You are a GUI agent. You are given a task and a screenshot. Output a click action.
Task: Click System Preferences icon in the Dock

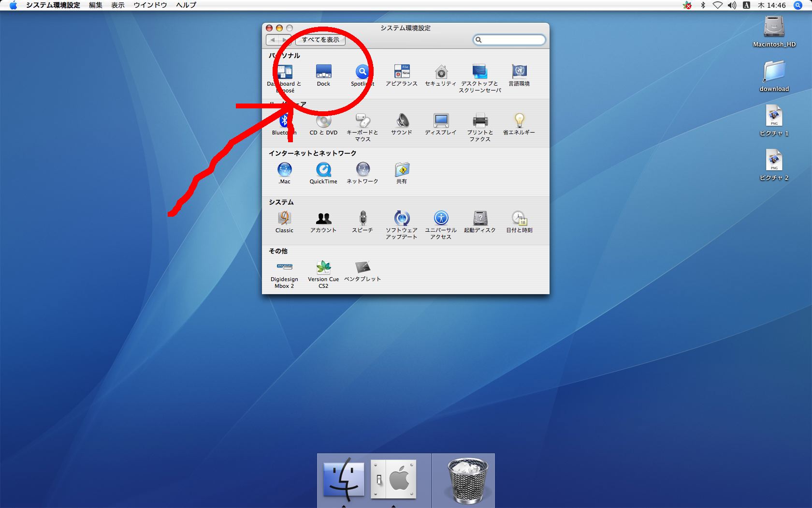click(x=393, y=479)
